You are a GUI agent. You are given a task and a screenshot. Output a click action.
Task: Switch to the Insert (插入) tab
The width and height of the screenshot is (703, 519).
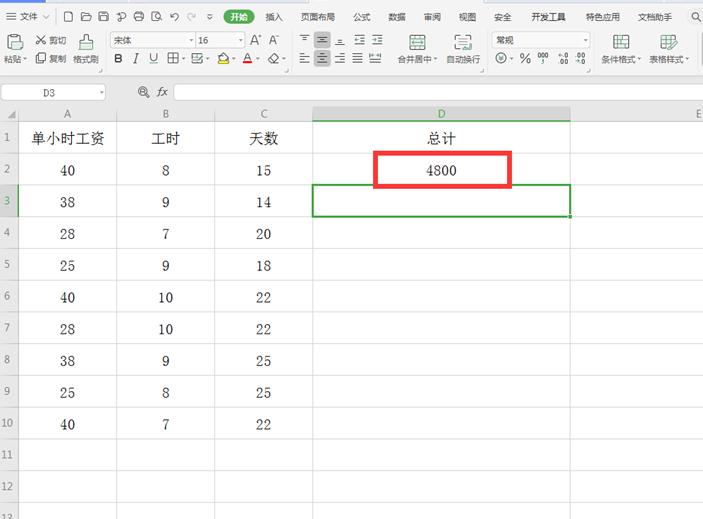point(273,17)
